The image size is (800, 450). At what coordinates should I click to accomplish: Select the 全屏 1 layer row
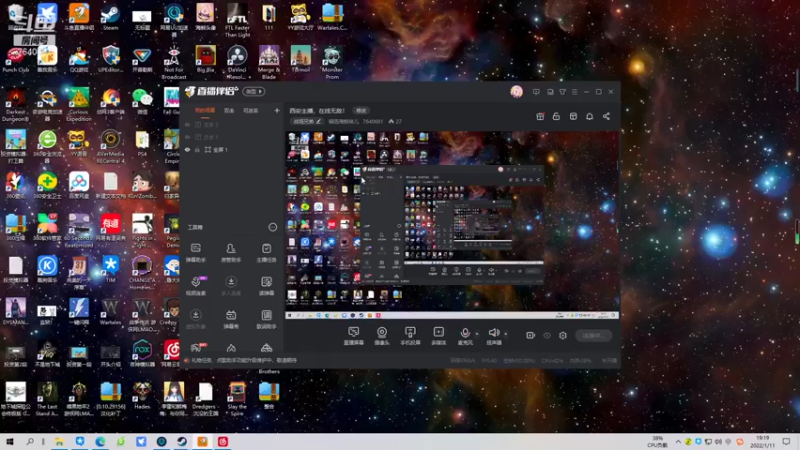click(232, 149)
